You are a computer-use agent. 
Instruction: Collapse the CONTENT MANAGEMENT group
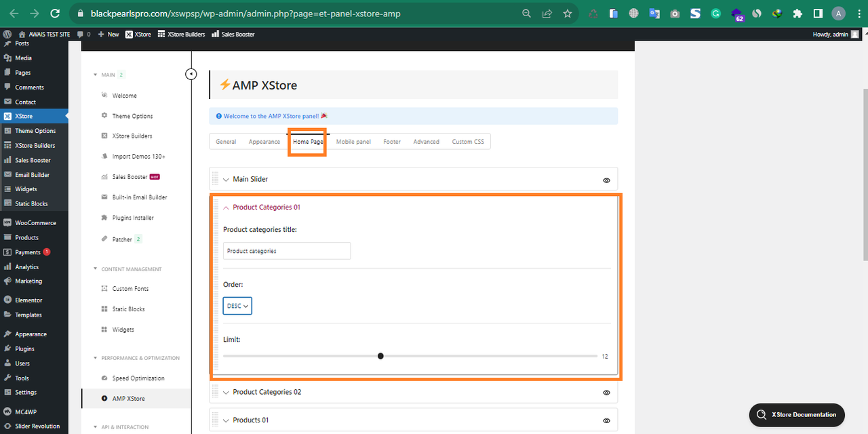point(96,269)
